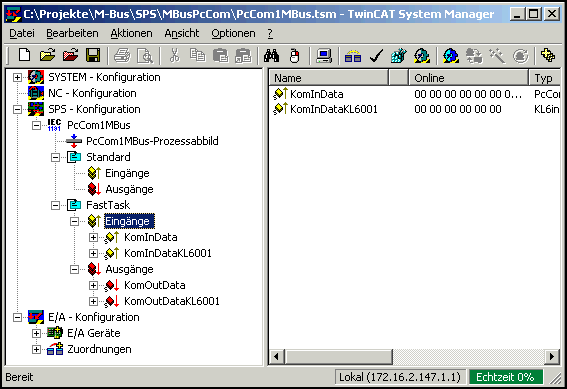Collapse the E/A - Konfiguration node
Viewport: 567px width, 389px height.
(x=17, y=317)
